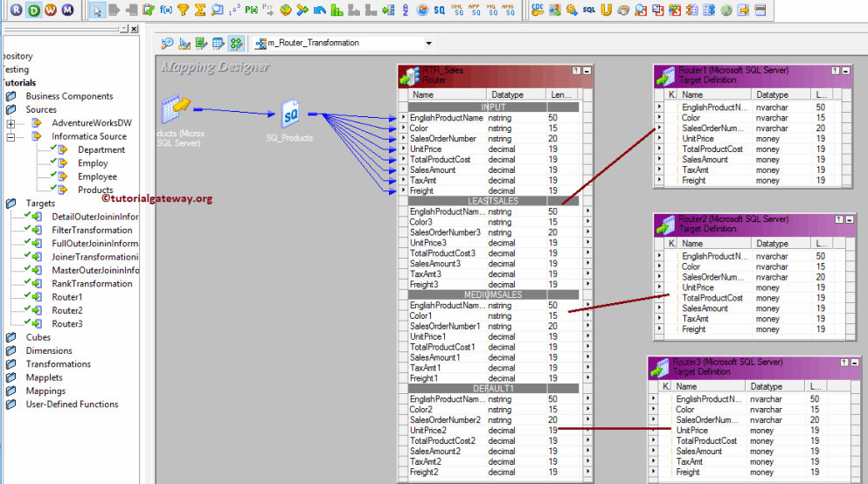The image size is (868, 484).
Task: Open the User-Defined Functions folder
Action: tap(72, 404)
